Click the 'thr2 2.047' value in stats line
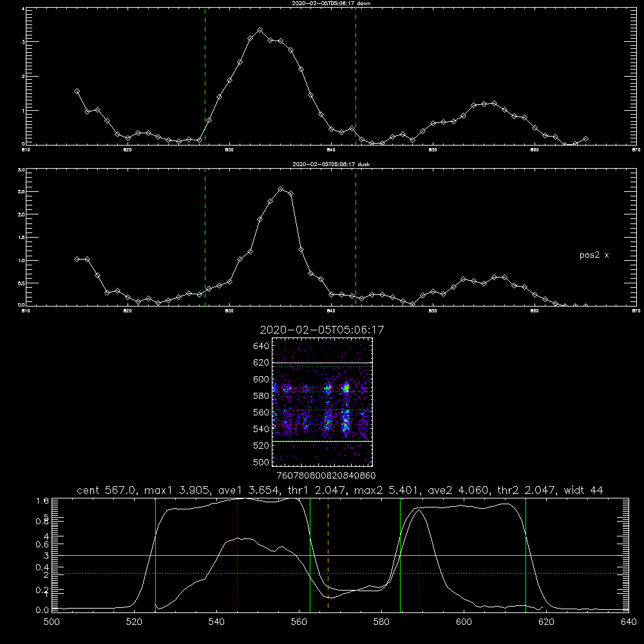 coord(528,490)
